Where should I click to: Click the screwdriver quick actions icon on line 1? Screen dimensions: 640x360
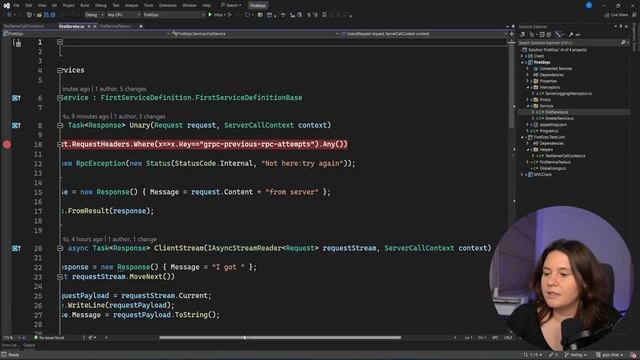(x=17, y=42)
